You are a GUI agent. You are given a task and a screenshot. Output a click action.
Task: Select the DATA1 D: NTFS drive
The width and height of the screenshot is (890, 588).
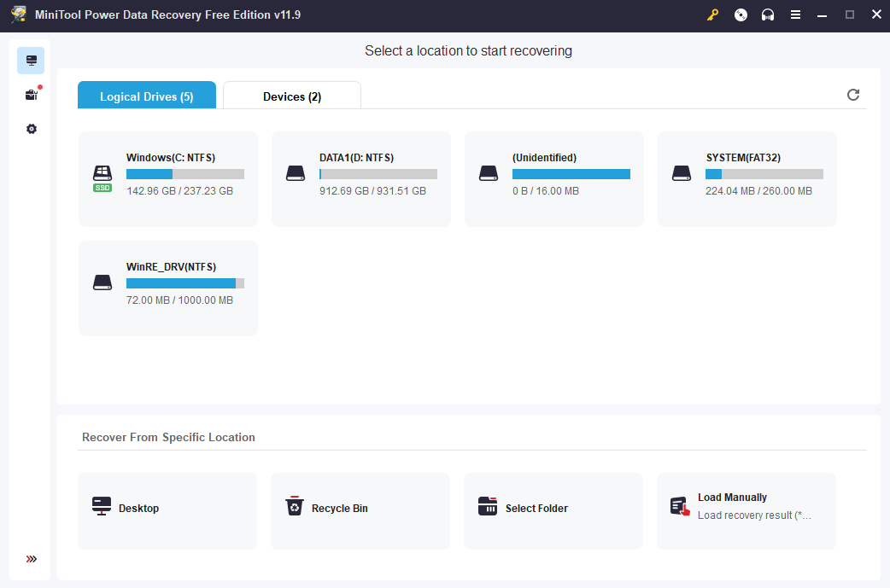[361, 179]
